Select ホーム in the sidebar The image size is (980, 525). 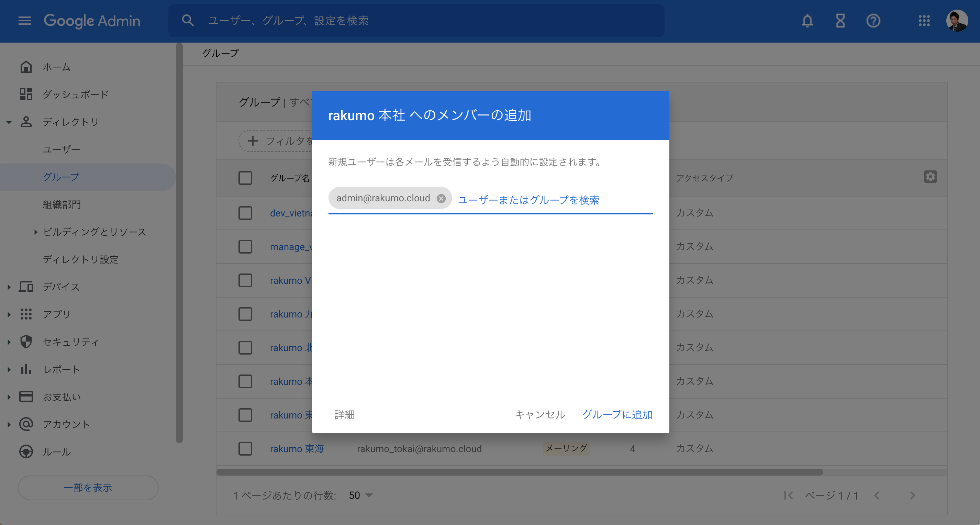[56, 67]
